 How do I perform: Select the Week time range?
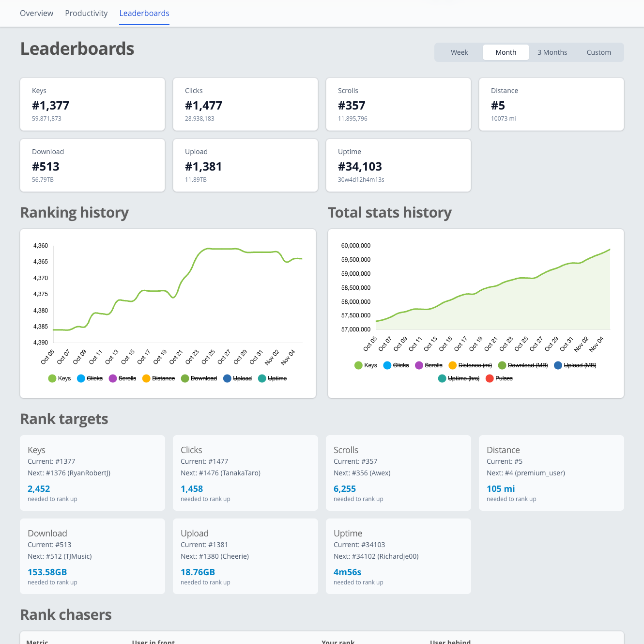point(459,52)
